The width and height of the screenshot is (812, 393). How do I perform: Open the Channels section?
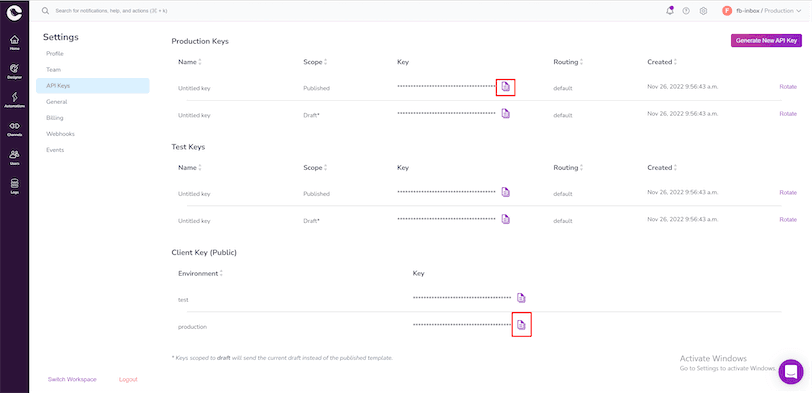point(14,129)
